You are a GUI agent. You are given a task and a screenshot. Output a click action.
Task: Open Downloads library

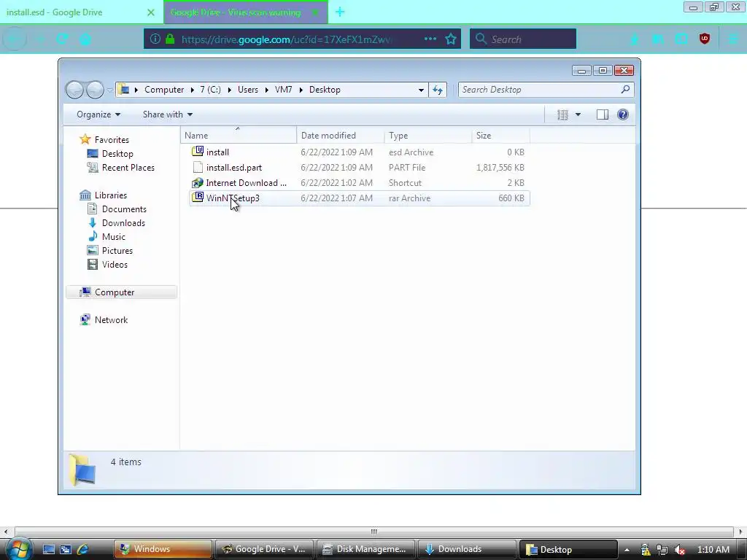tap(123, 222)
